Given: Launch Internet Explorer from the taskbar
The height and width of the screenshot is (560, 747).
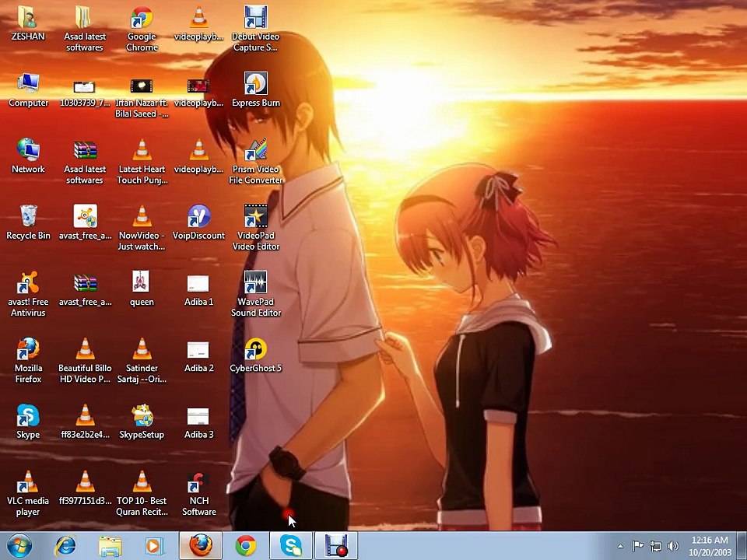Looking at the screenshot, I should [x=65, y=546].
